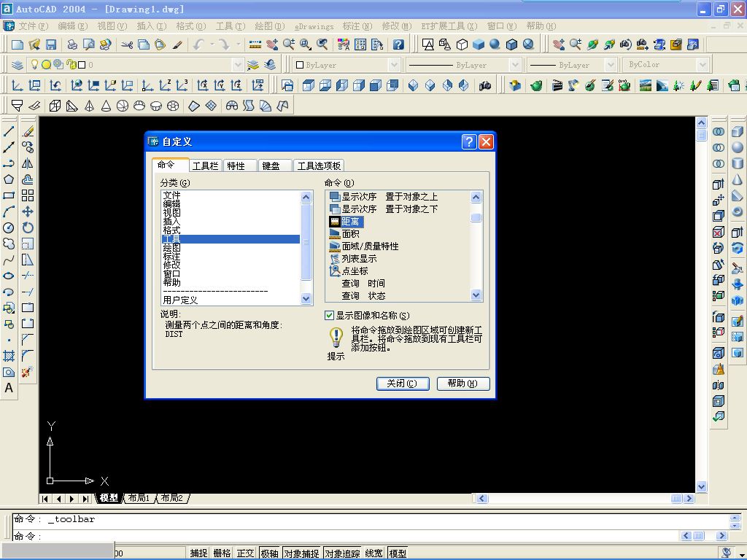
Task: Toggle 显示图像和名称 checkbox
Action: click(x=329, y=315)
